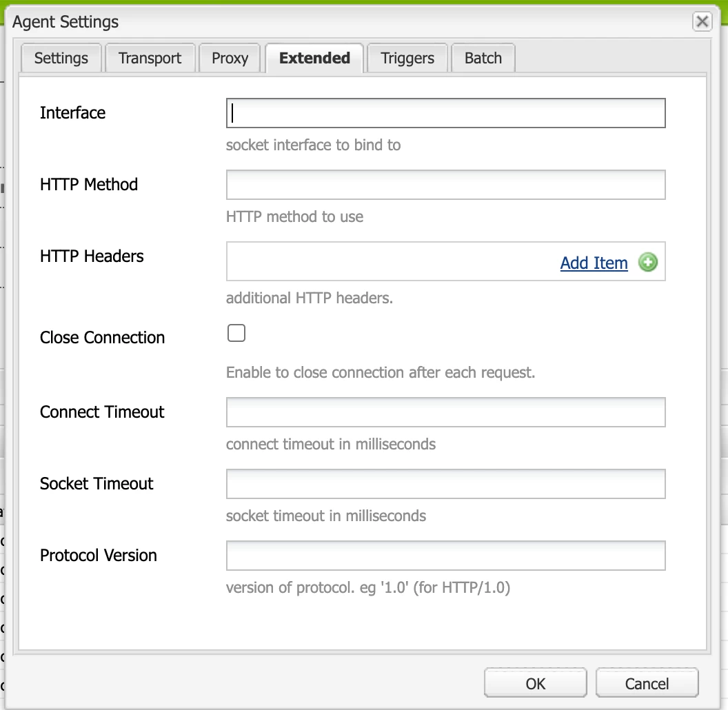Click the Close Connection field label
The width and height of the screenshot is (728, 710).
[102, 338]
